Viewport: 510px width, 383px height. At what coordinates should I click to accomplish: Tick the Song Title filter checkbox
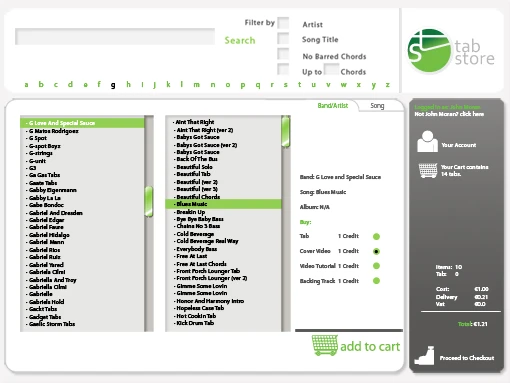point(283,38)
